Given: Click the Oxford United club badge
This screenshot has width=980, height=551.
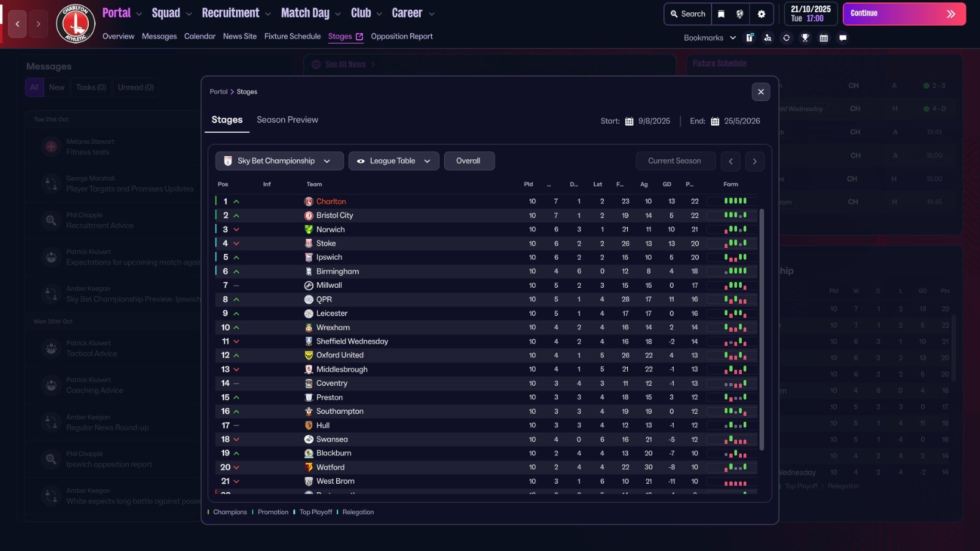Looking at the screenshot, I should click(309, 355).
